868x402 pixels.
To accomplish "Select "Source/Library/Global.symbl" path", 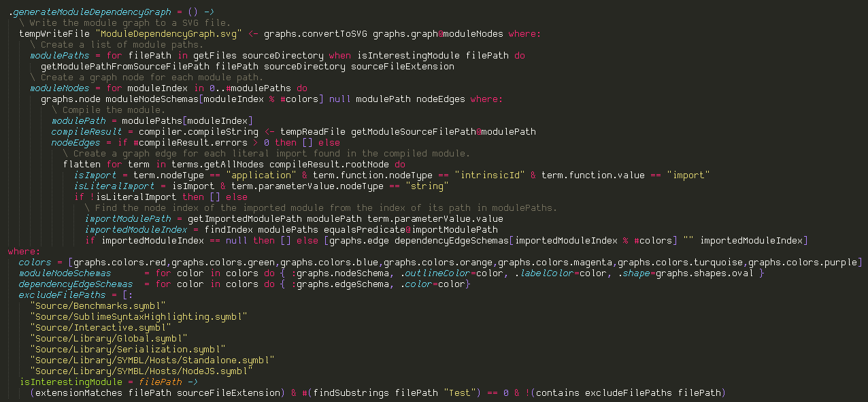I will 109,338.
